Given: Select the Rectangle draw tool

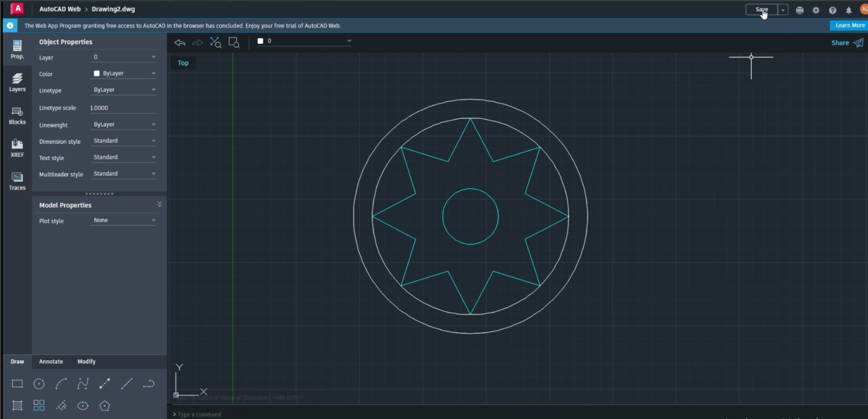Looking at the screenshot, I should (x=17, y=384).
